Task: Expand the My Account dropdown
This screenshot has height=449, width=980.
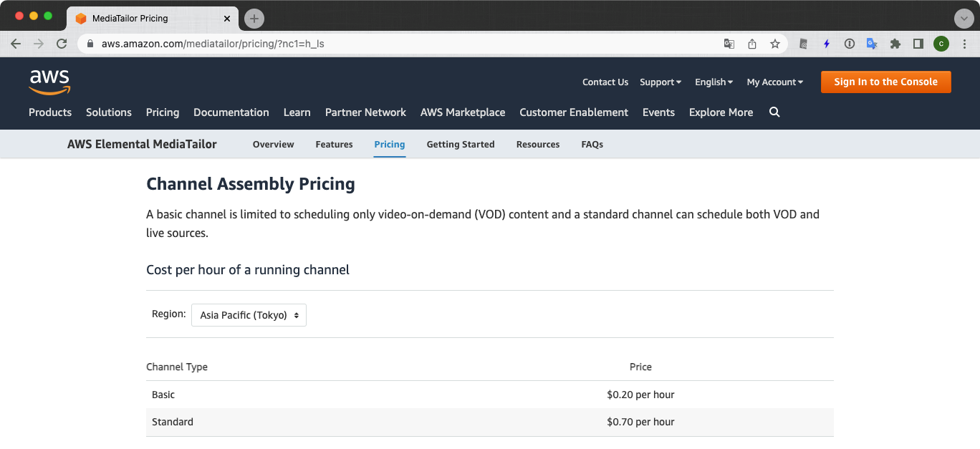Action: click(775, 82)
